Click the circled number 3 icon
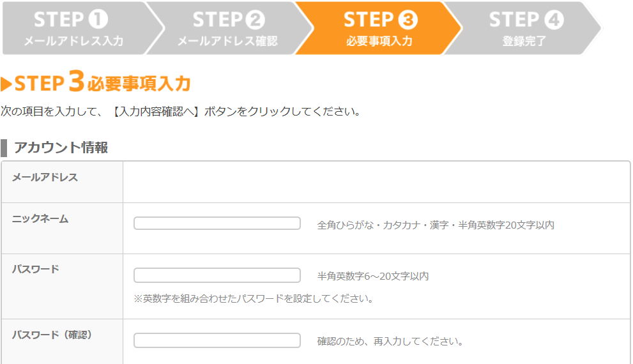The width and height of the screenshot is (633, 364). pyautogui.click(x=408, y=19)
